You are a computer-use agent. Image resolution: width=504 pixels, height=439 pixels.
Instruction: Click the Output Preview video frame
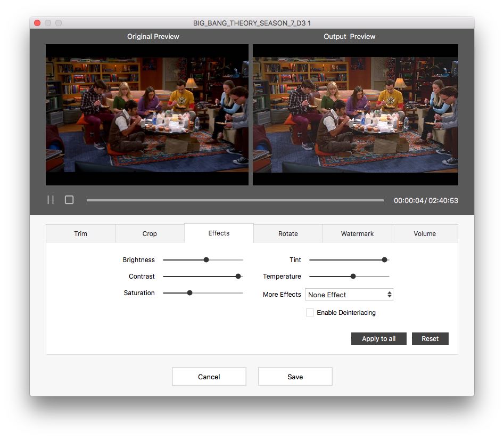point(355,115)
